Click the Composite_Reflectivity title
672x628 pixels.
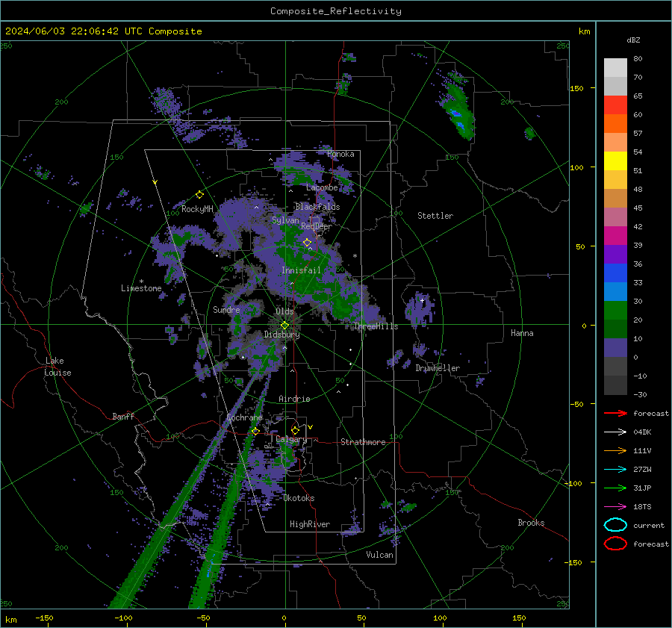pyautogui.click(x=336, y=11)
